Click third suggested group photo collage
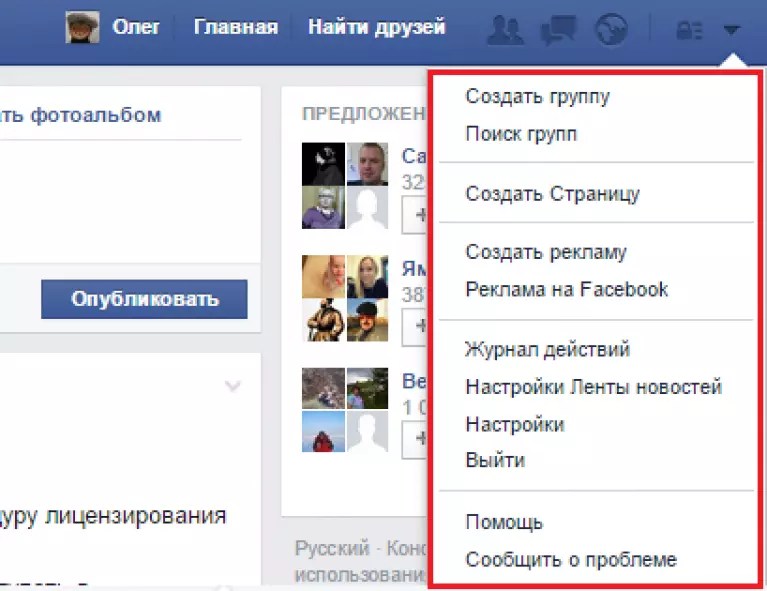 tap(345, 410)
